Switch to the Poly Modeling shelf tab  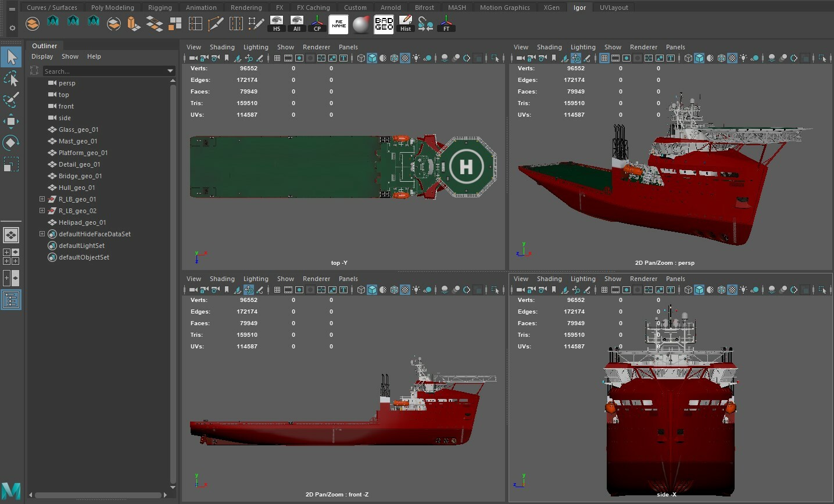point(113,7)
